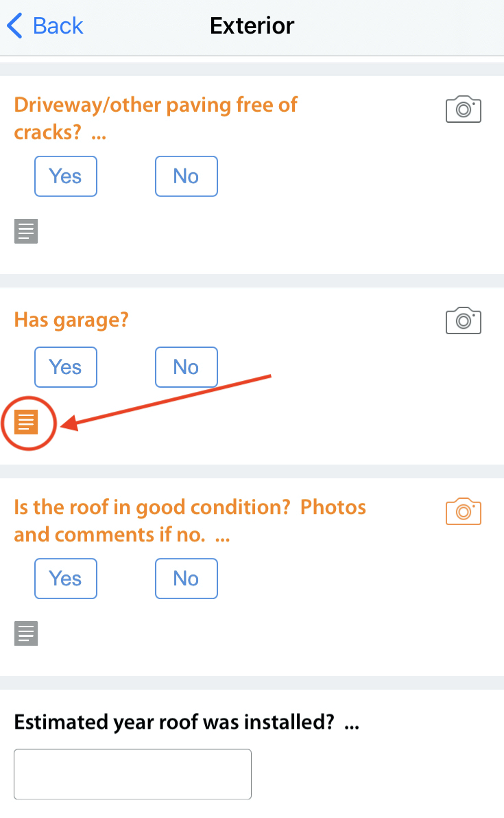The image size is (504, 818).
Task: Open camera for the Has garage question
Action: [x=464, y=321]
